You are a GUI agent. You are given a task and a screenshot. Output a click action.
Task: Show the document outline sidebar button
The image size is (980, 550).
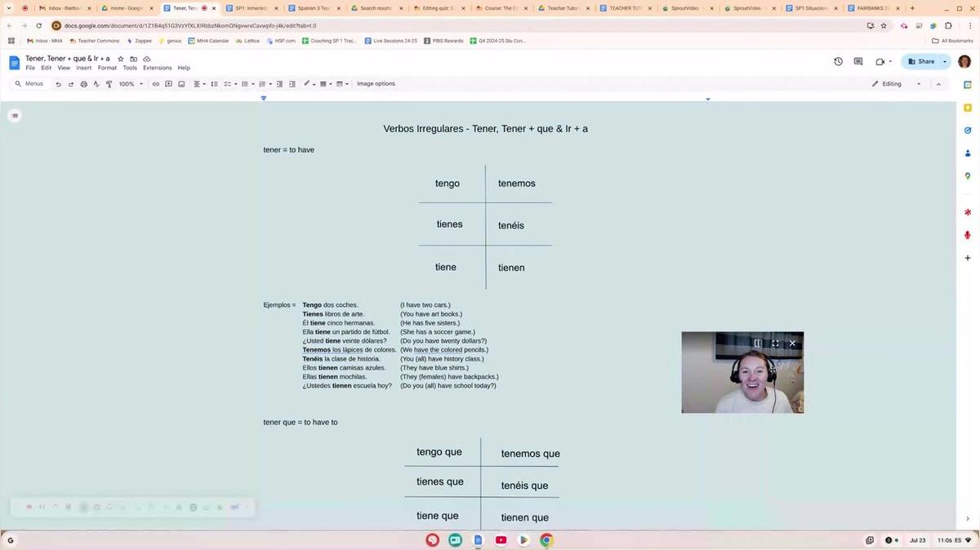[15, 116]
